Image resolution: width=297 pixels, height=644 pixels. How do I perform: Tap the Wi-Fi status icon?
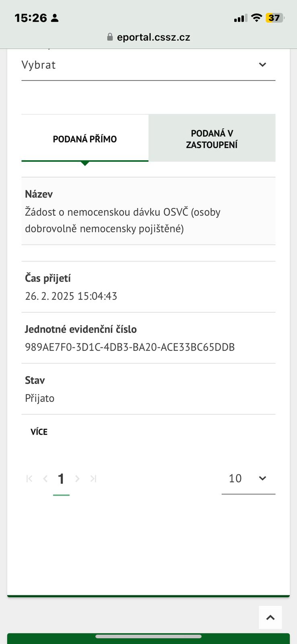[x=256, y=18]
